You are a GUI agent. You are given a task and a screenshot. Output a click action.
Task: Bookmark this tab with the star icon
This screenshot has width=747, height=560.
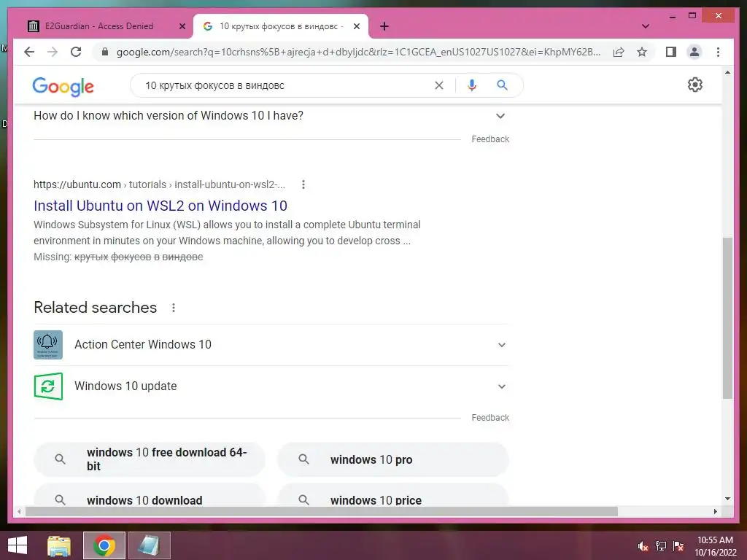(x=642, y=52)
